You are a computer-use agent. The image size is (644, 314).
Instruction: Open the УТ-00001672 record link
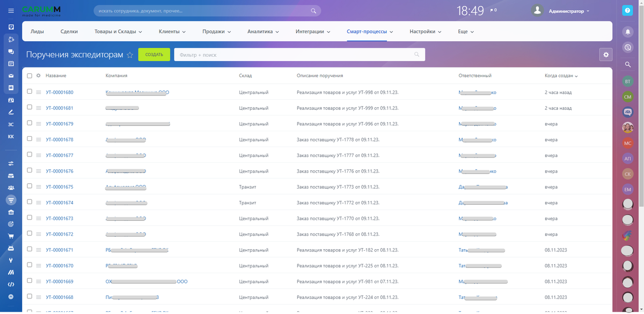pyautogui.click(x=60, y=235)
